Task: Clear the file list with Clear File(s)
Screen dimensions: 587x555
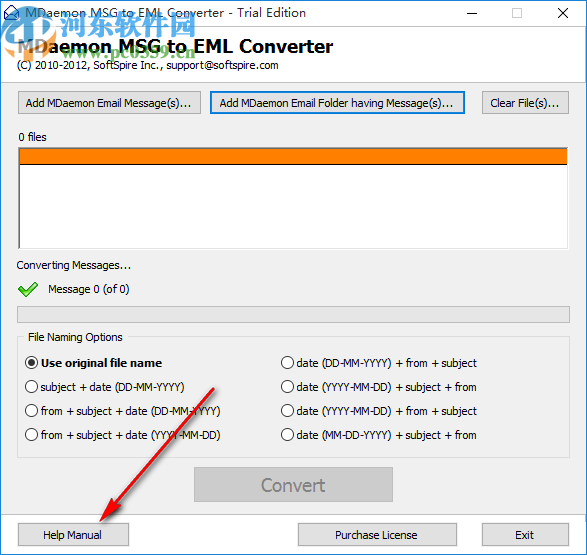Action: pyautogui.click(x=525, y=103)
